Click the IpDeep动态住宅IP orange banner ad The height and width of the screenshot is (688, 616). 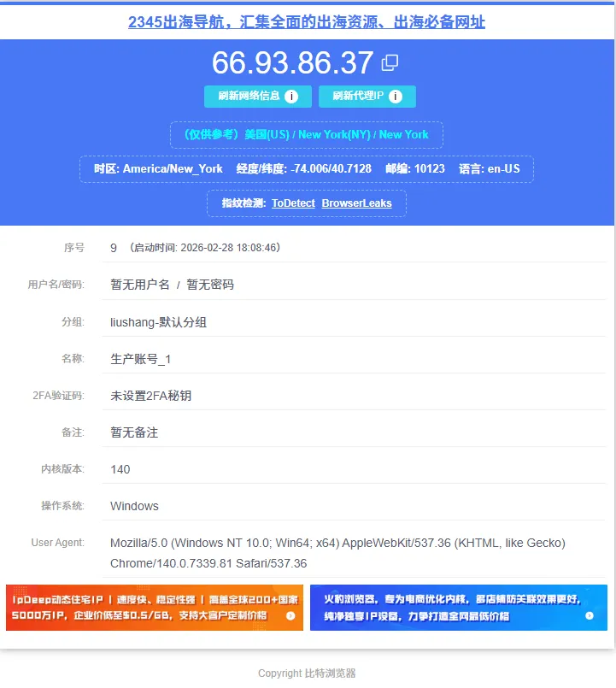pos(155,608)
